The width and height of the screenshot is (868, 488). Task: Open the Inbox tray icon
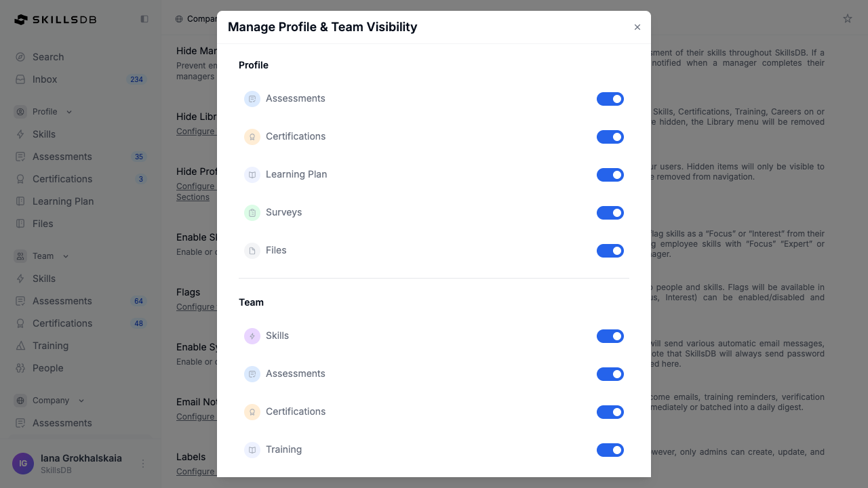pyautogui.click(x=20, y=79)
